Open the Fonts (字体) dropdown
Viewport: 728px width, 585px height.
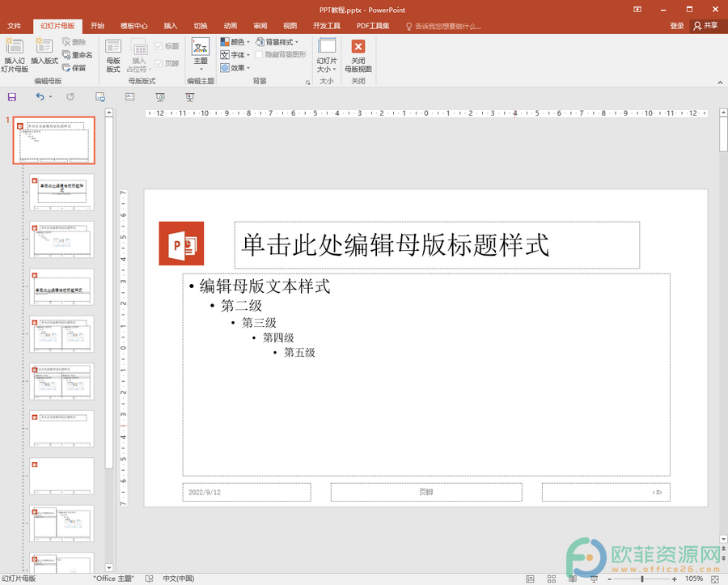[235, 55]
